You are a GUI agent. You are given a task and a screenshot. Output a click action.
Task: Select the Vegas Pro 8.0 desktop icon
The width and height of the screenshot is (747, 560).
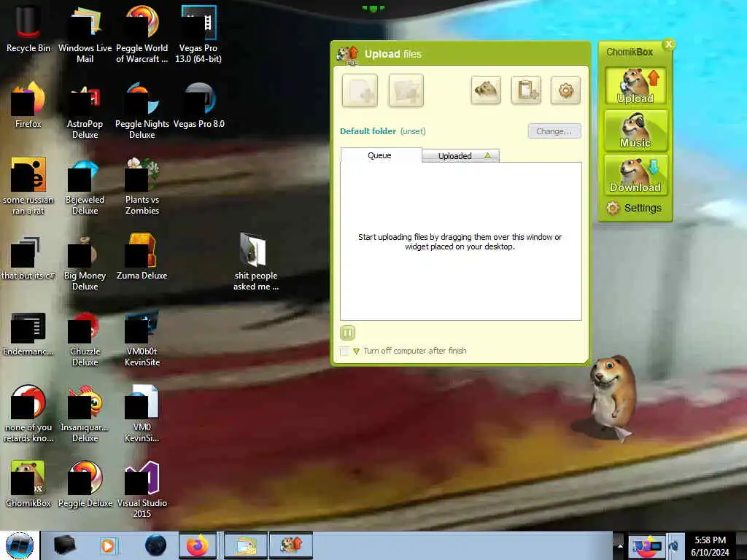198,105
